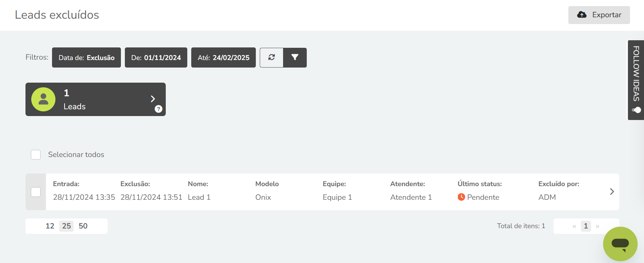Go to page 1 in pagination

(586, 226)
